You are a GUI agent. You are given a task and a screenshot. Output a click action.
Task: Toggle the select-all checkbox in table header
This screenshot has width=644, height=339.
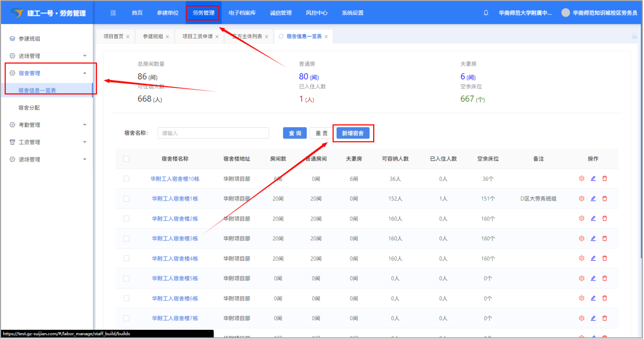pos(126,159)
